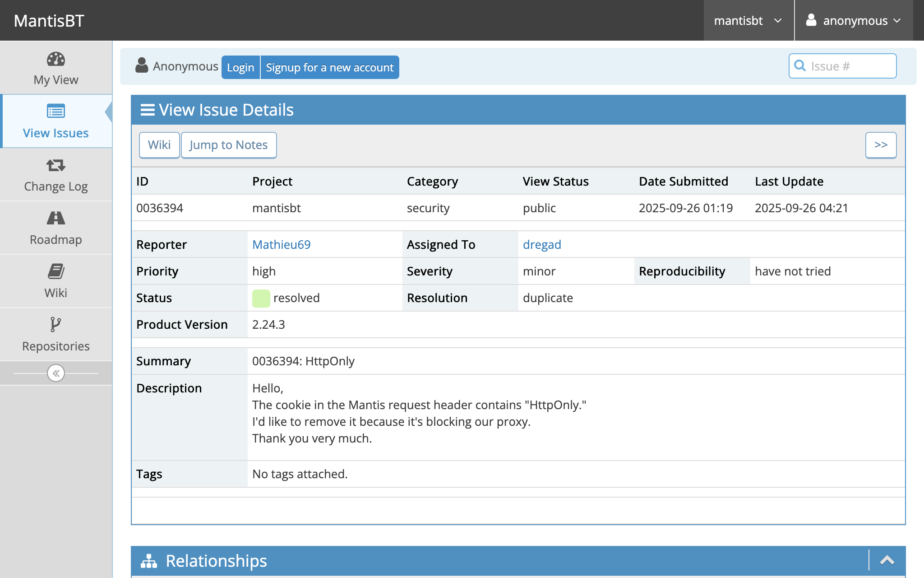Open Repositories branch icon
Screen dimensions: 924x578
[55, 324]
